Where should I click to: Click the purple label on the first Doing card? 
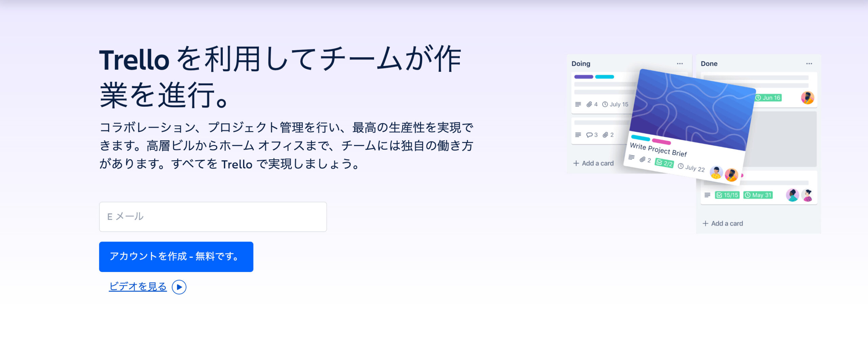coord(584,77)
